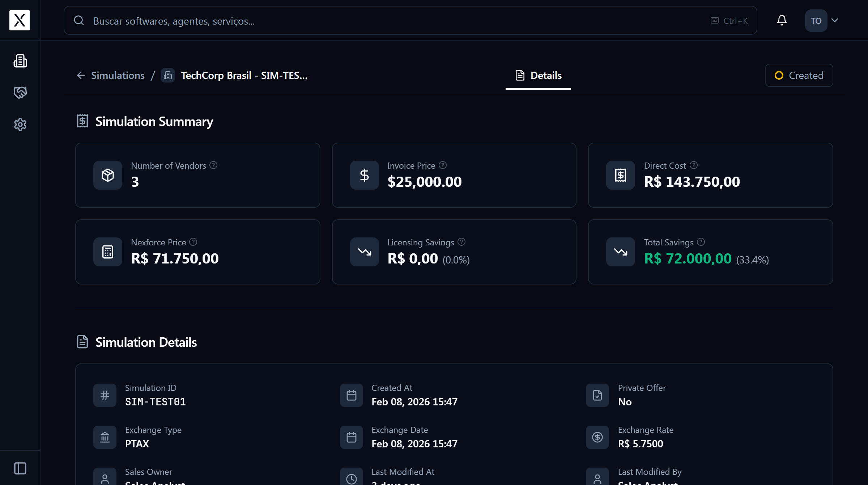Focus the Buscar softwares search field
This screenshot has height=485, width=868.
[398, 21]
